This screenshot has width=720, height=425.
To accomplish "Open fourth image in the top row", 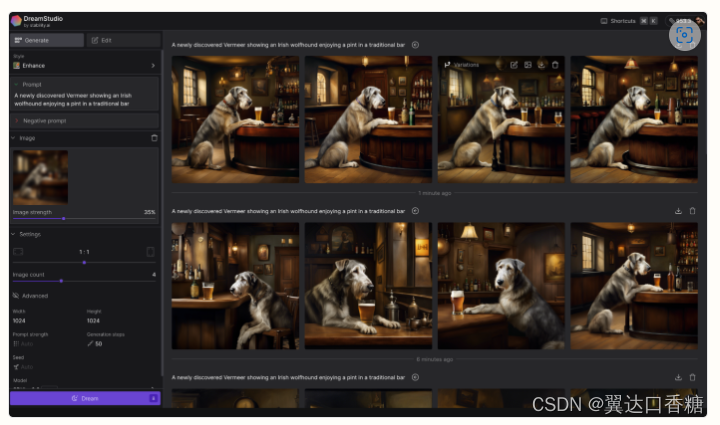I will point(634,119).
